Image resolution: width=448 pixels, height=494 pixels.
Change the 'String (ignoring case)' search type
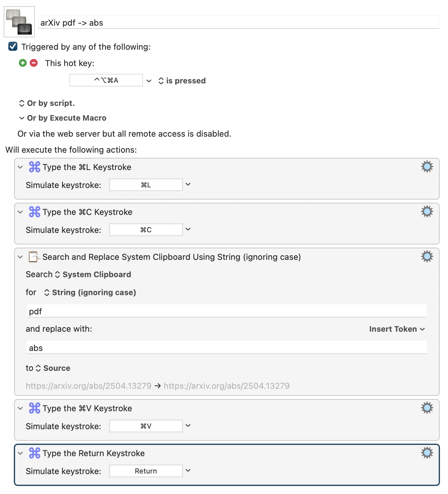[90, 293]
